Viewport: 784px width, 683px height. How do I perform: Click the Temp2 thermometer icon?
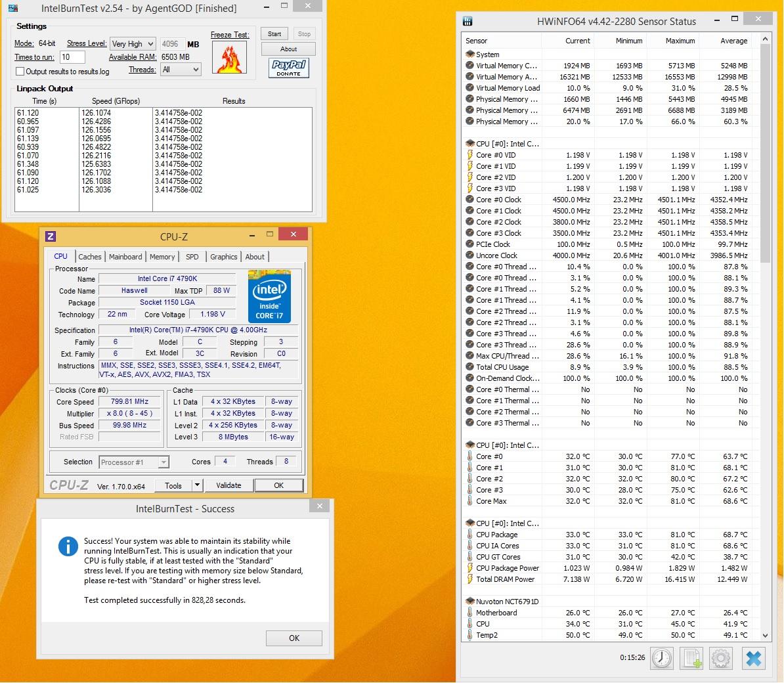pos(469,635)
